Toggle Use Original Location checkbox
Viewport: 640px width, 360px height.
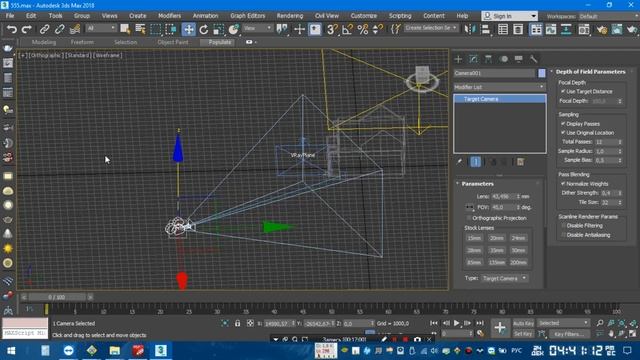coord(563,133)
